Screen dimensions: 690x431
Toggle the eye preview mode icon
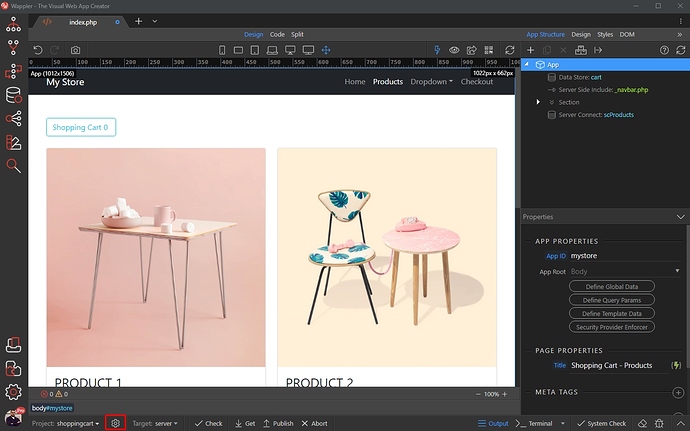454,50
